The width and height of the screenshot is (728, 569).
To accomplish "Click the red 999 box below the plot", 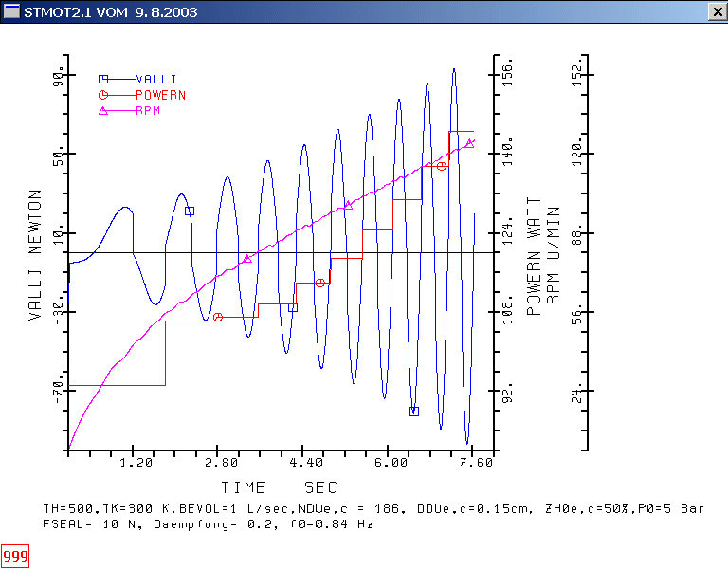I will point(14,556).
